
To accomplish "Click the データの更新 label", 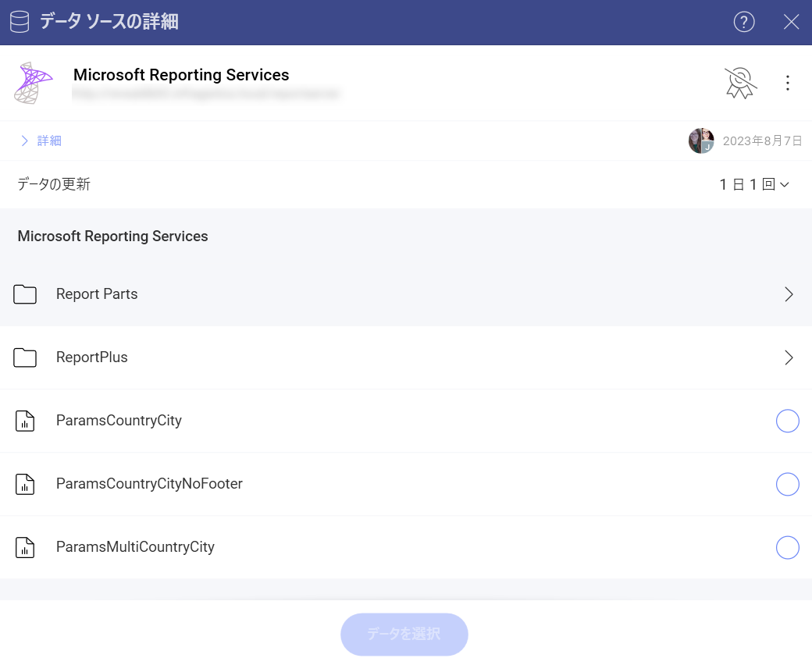I will pos(54,184).
